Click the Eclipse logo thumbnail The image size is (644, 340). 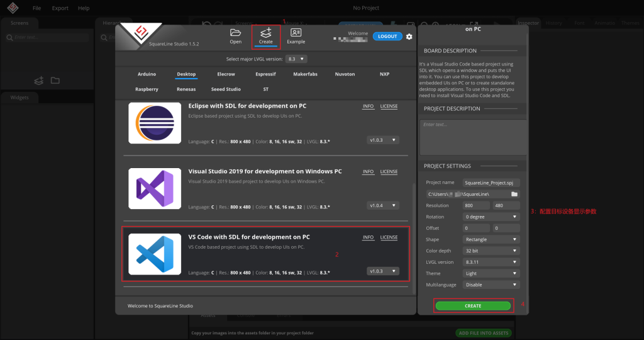click(x=150, y=122)
